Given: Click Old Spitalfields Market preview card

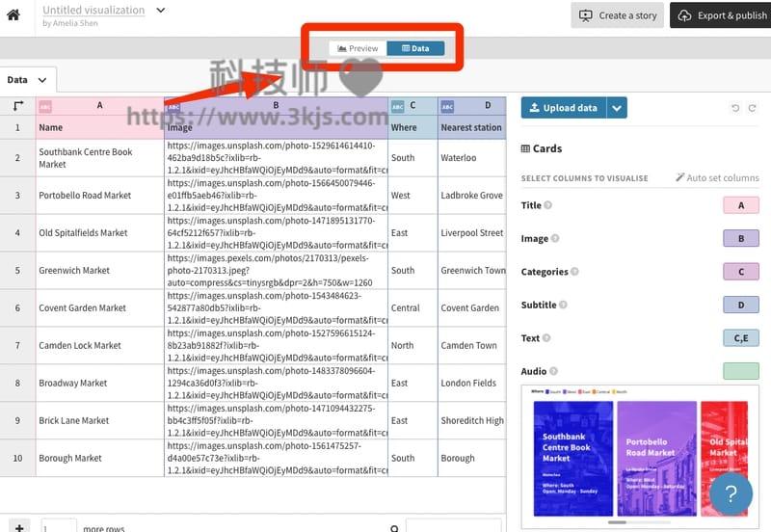Looking at the screenshot, I should coord(725,458).
